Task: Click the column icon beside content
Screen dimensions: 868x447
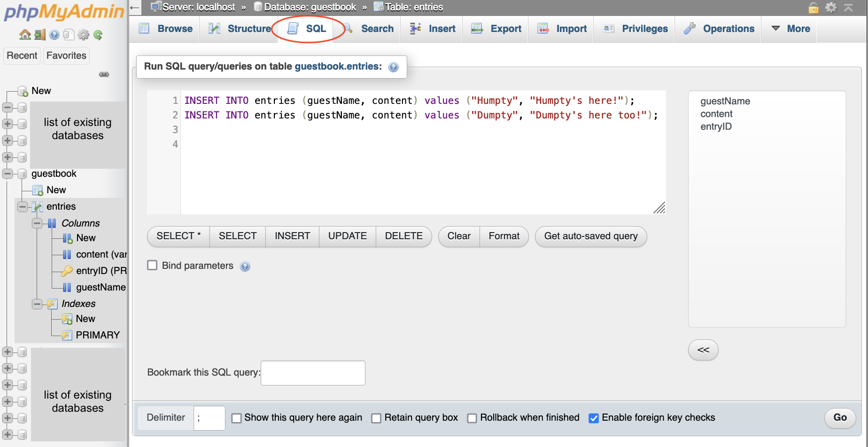Action: (x=67, y=254)
